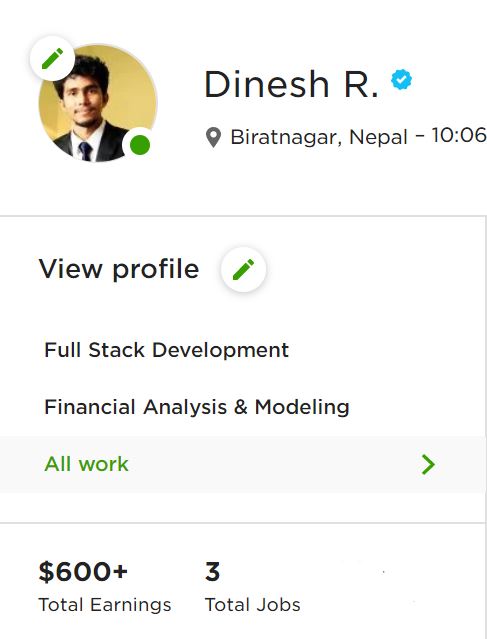
Task: Click the 10:06 local time
Action: coord(459,135)
